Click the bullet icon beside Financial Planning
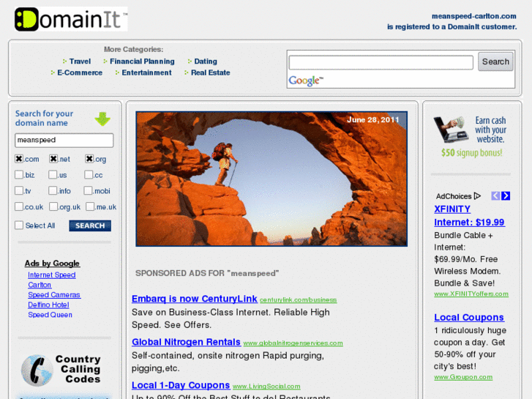The height and width of the screenshot is (399, 532). 105,61
